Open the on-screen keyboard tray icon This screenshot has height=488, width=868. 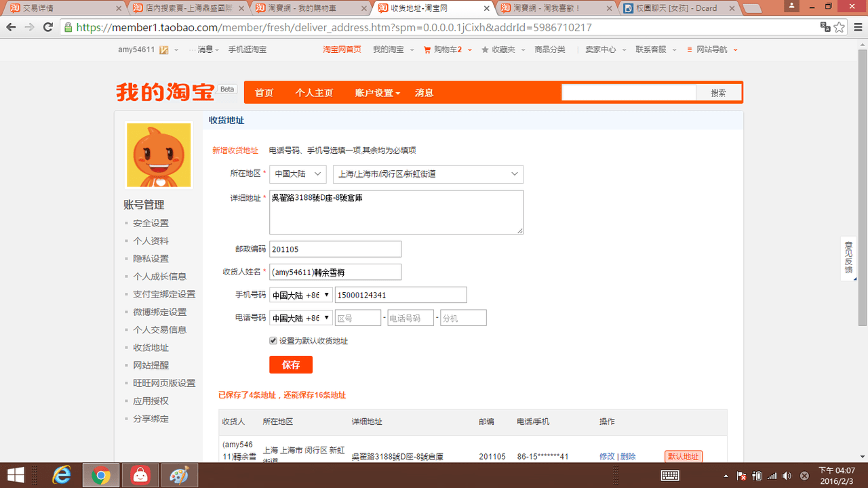pyautogui.click(x=670, y=476)
